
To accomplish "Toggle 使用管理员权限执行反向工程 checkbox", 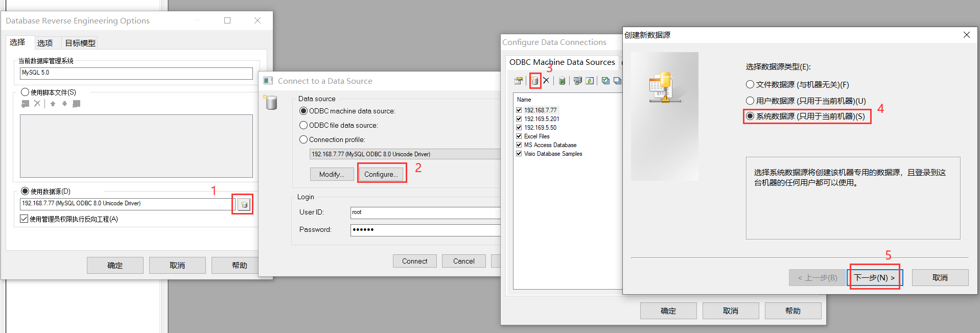I will [x=24, y=219].
